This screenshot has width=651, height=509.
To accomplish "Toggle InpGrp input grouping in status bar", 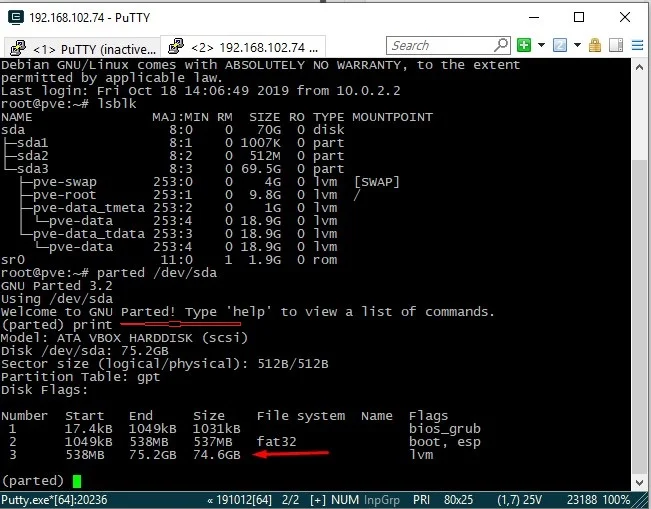I will 382,500.
